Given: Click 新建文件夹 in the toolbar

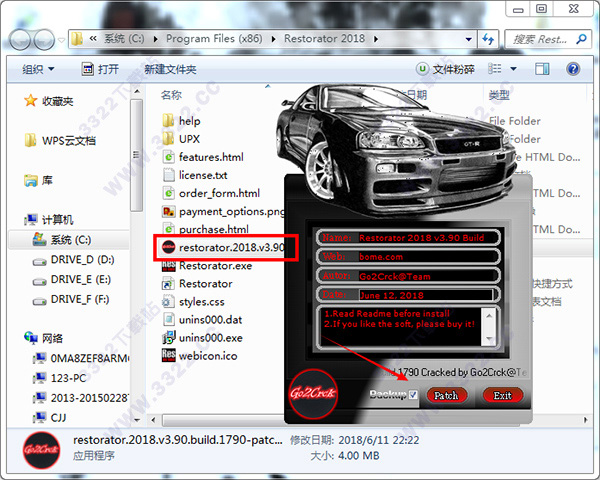Looking at the screenshot, I should pos(170,70).
